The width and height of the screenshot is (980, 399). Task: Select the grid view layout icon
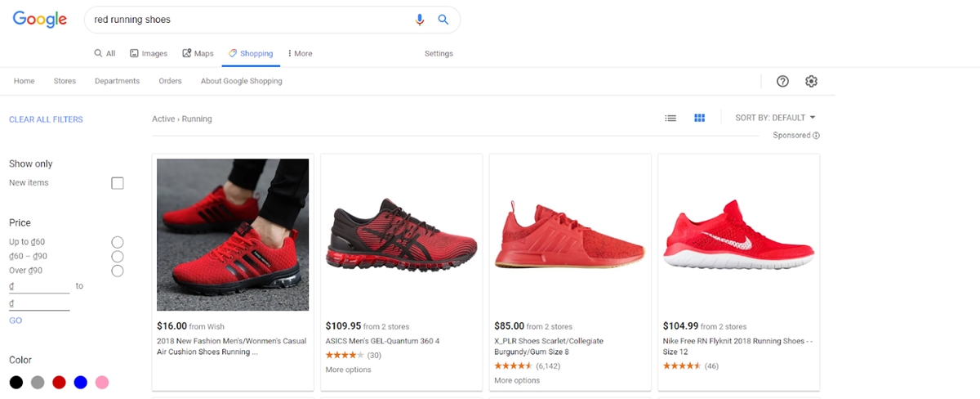point(699,118)
